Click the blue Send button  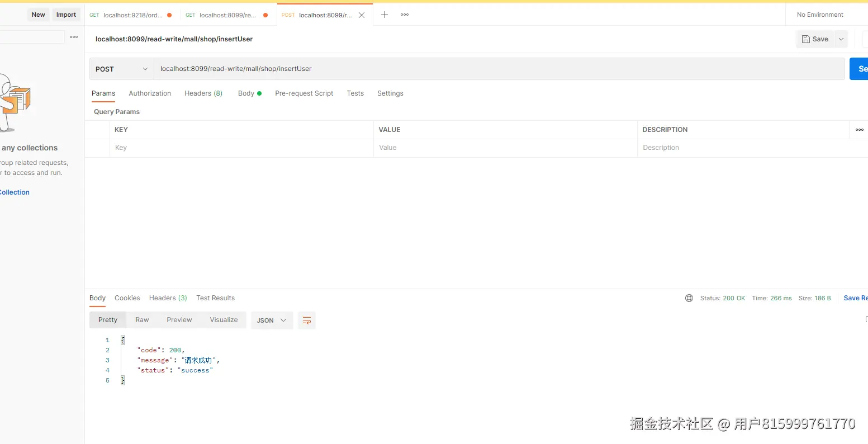click(x=859, y=69)
